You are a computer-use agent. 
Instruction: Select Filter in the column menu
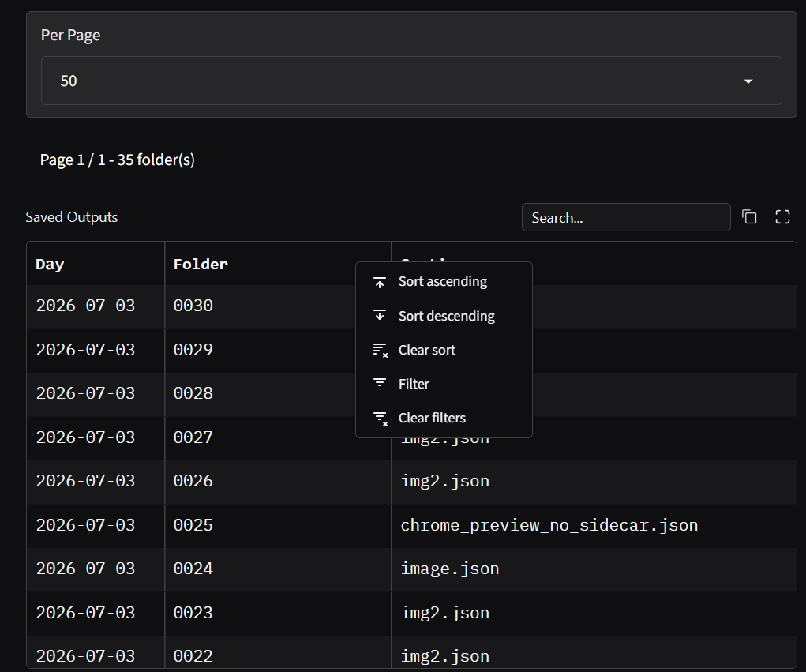[x=444, y=384]
